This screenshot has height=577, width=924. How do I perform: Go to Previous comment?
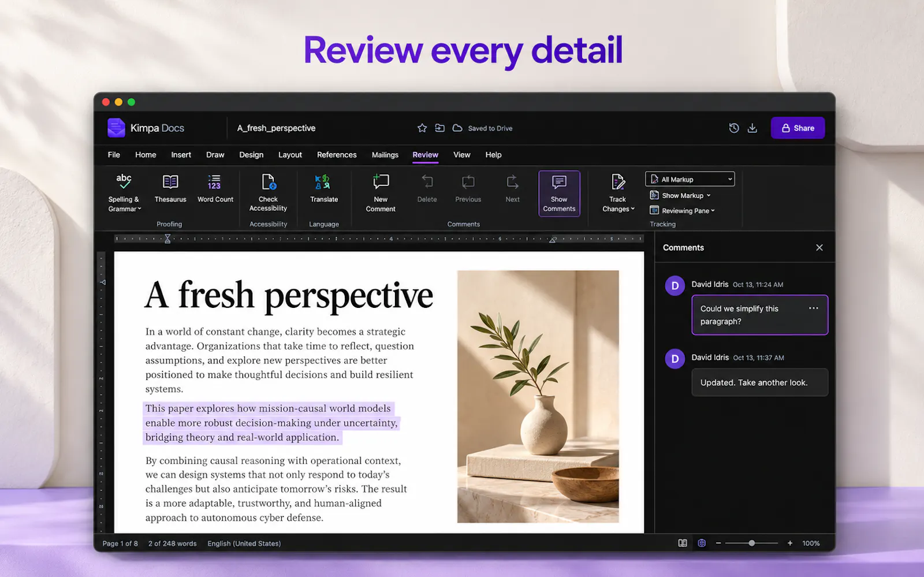[x=468, y=188]
